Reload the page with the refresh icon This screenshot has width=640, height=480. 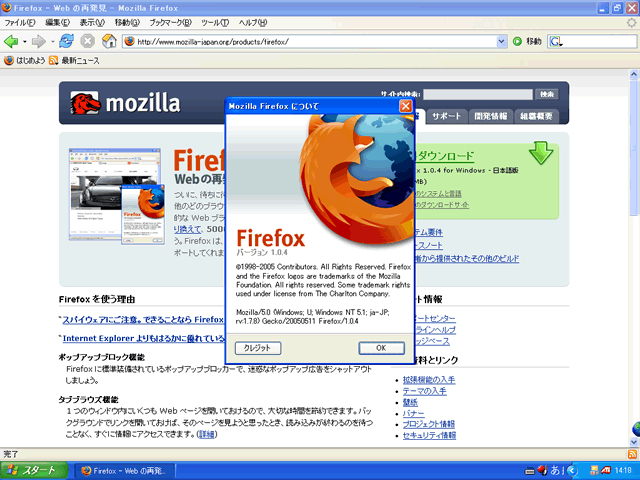pyautogui.click(x=66, y=41)
